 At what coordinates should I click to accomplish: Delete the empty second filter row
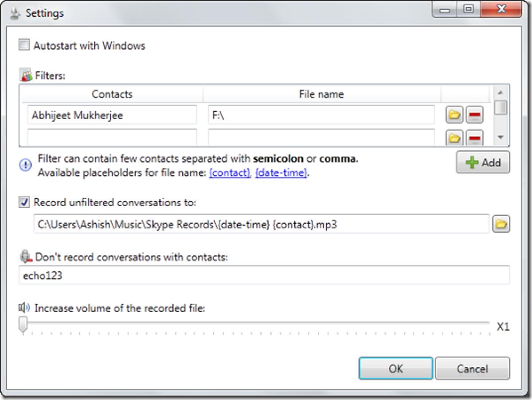click(474, 137)
